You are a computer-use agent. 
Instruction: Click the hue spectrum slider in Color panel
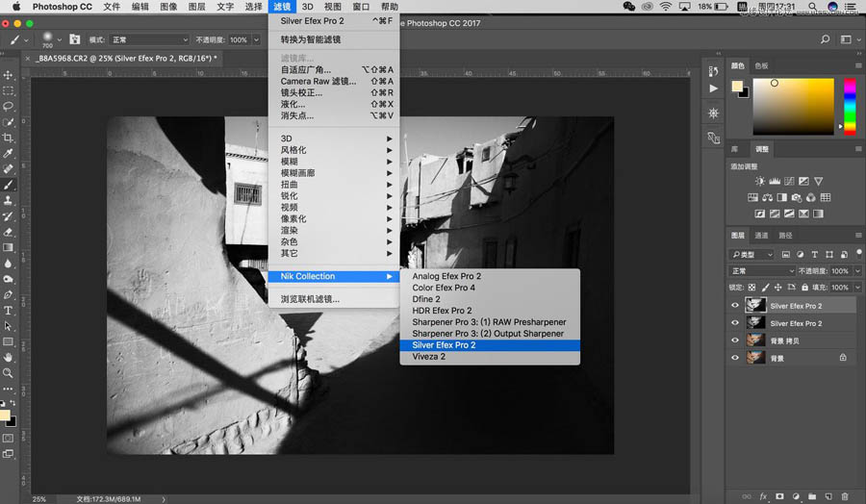coord(850,107)
